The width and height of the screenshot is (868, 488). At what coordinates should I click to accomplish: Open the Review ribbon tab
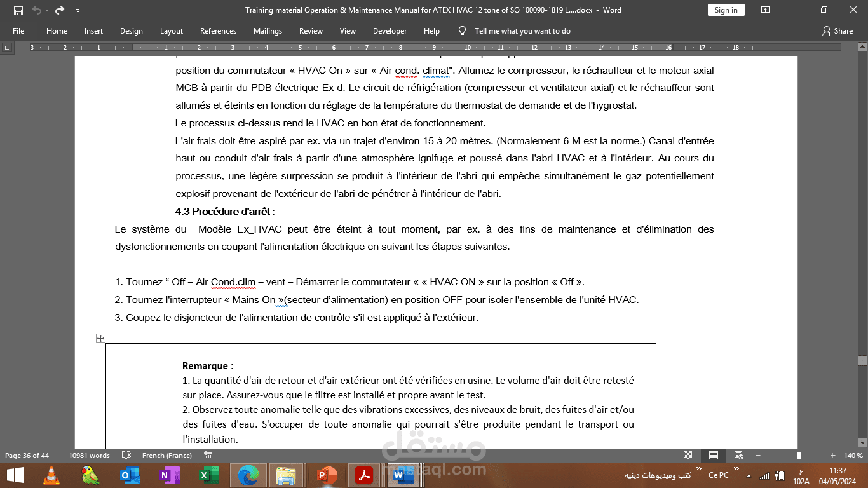coord(311,30)
